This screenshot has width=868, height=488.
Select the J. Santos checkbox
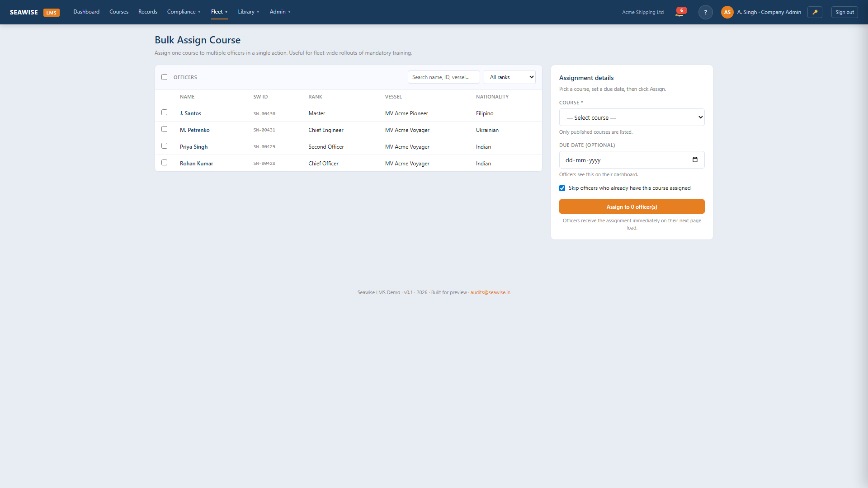click(164, 113)
